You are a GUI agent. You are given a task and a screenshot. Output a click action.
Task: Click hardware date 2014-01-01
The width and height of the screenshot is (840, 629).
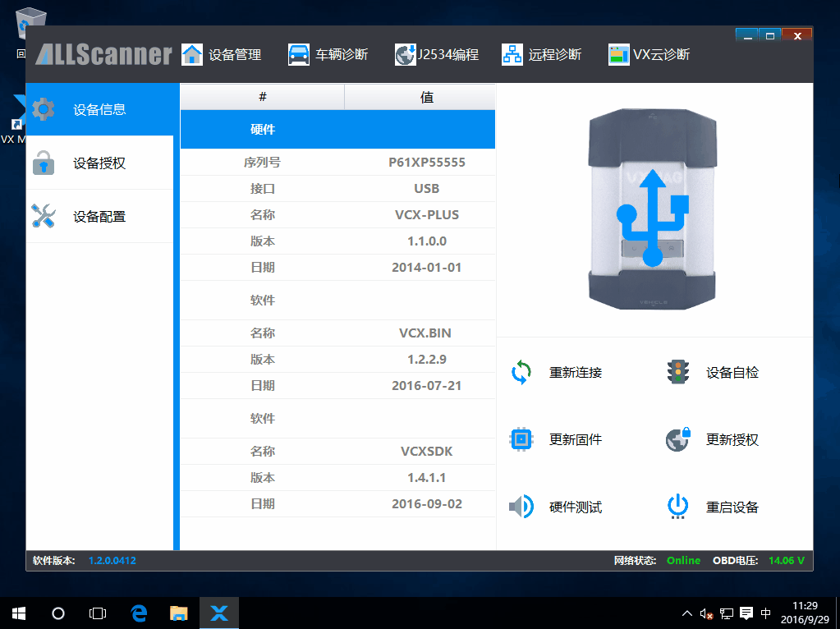[x=427, y=268]
